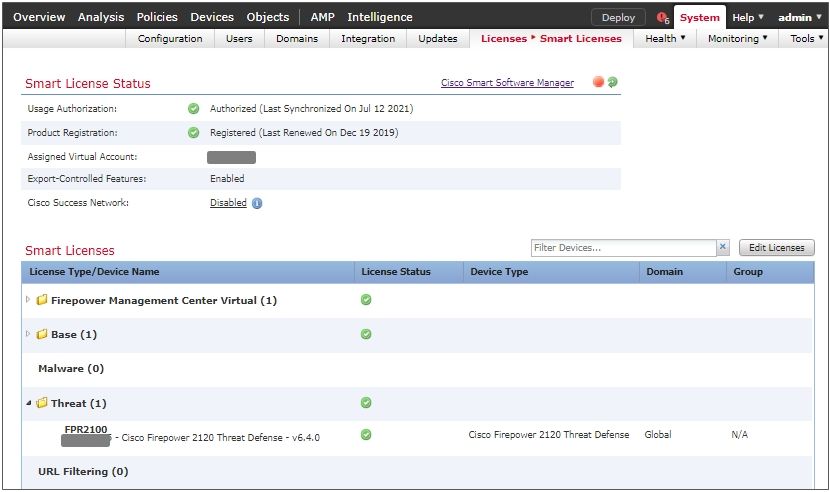Click the Export-Controlled Features Enabled value
Screen dimensions: 830x492
[227, 178]
